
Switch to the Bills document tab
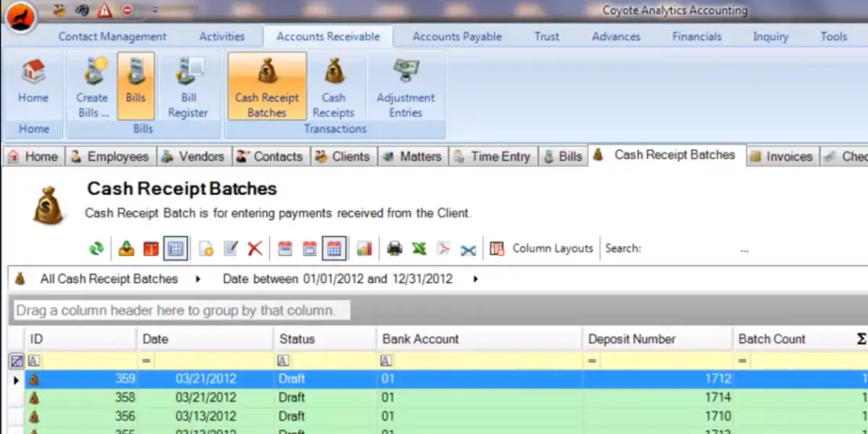pyautogui.click(x=563, y=156)
